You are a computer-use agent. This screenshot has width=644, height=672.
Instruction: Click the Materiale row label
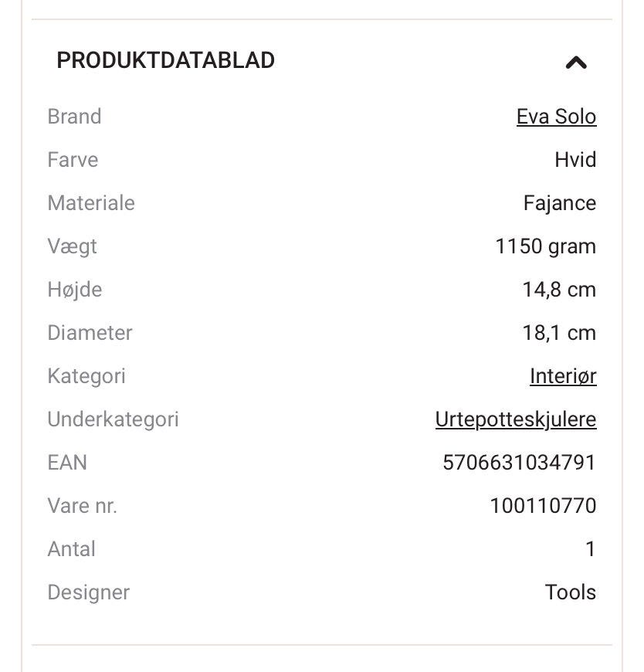[x=91, y=203]
